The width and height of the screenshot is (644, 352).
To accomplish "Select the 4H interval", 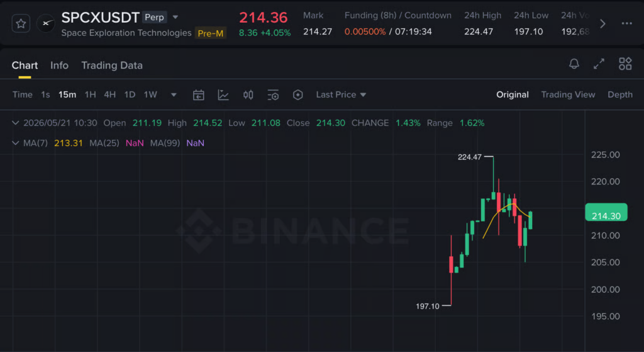I will (109, 94).
